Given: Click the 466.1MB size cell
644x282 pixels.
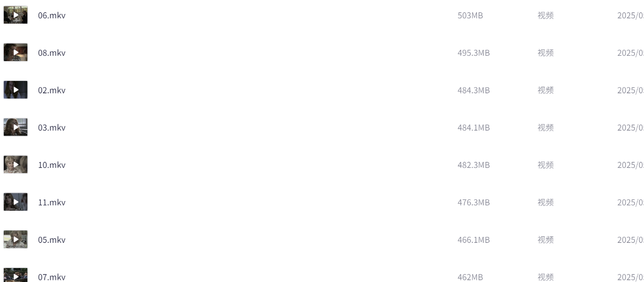Looking at the screenshot, I should click(x=473, y=240).
